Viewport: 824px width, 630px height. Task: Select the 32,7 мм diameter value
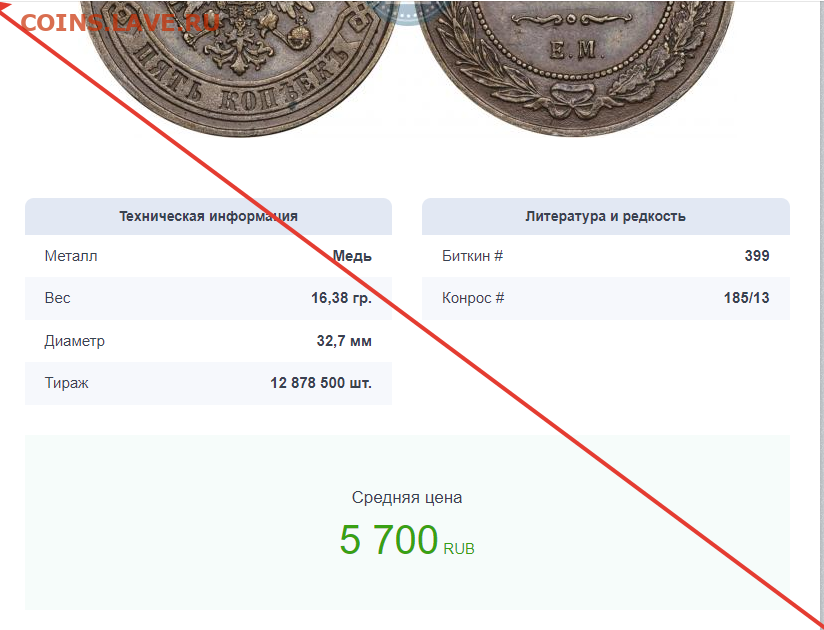[344, 341]
